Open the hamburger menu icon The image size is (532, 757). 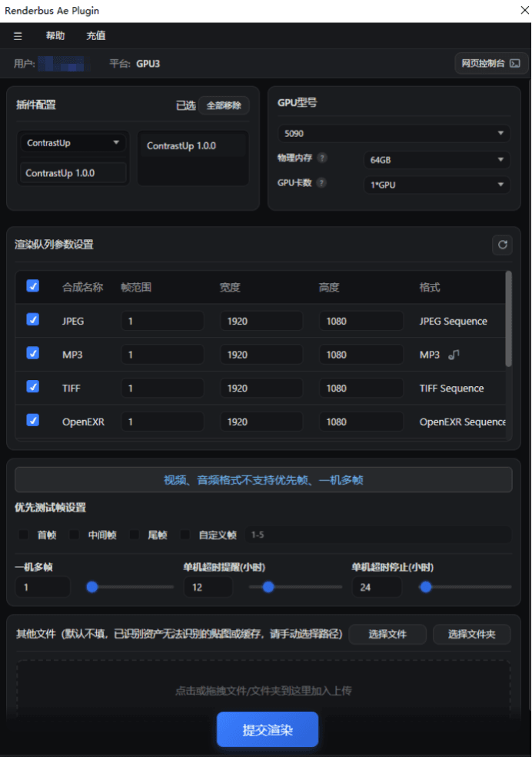coord(18,36)
